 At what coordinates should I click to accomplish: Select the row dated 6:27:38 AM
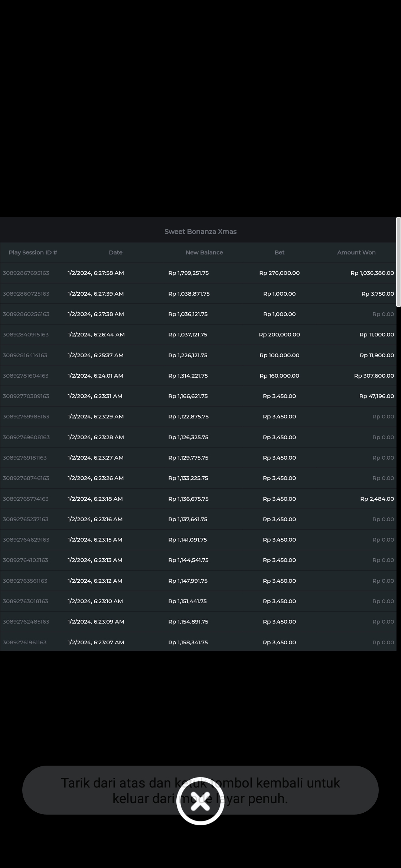click(x=95, y=314)
